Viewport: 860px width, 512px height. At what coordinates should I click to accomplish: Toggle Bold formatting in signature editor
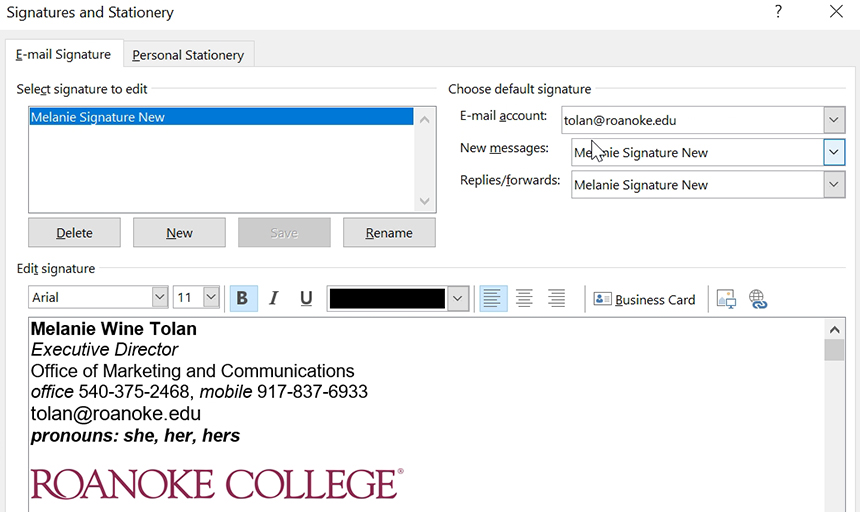(x=243, y=298)
